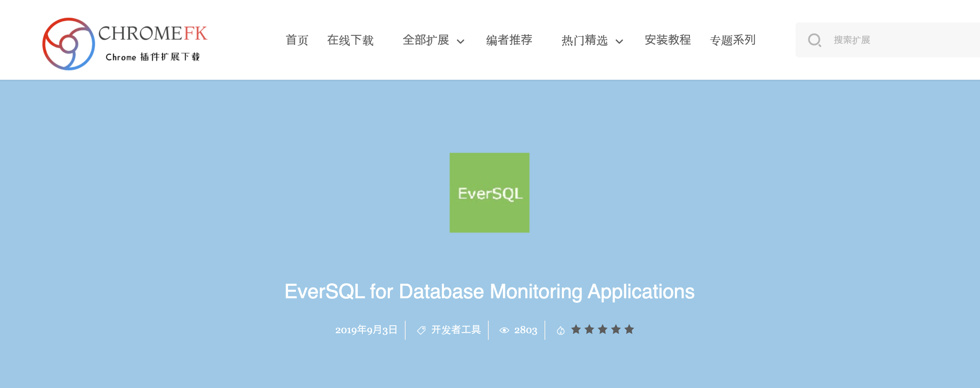Click the third rating star
This screenshot has height=388, width=980.
pos(603,329)
